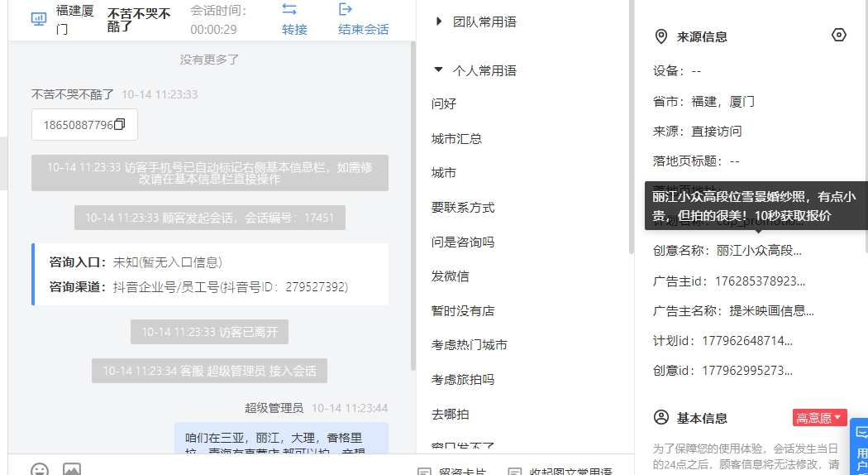Click the 收起图文常用语 button
This screenshot has height=475, width=868.
pyautogui.click(x=560, y=472)
